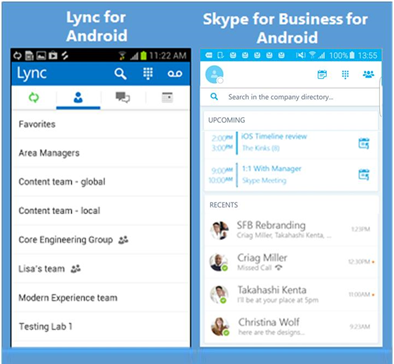The image size is (394, 364).
Task: Open the Skype for Business contacts people icon
Action: [368, 74]
